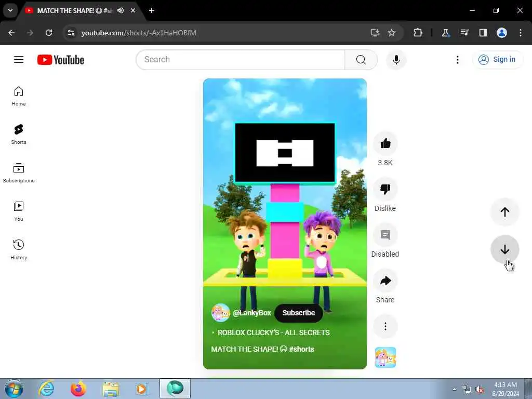
Task: Focus the YouTube Search field
Action: [240, 60]
